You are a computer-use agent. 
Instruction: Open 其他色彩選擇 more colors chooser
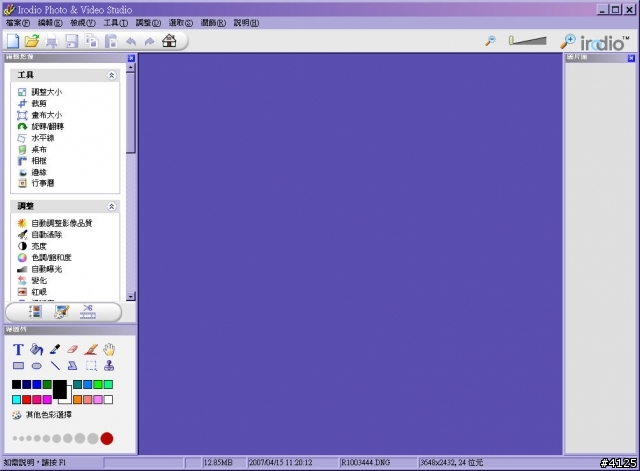[42, 415]
